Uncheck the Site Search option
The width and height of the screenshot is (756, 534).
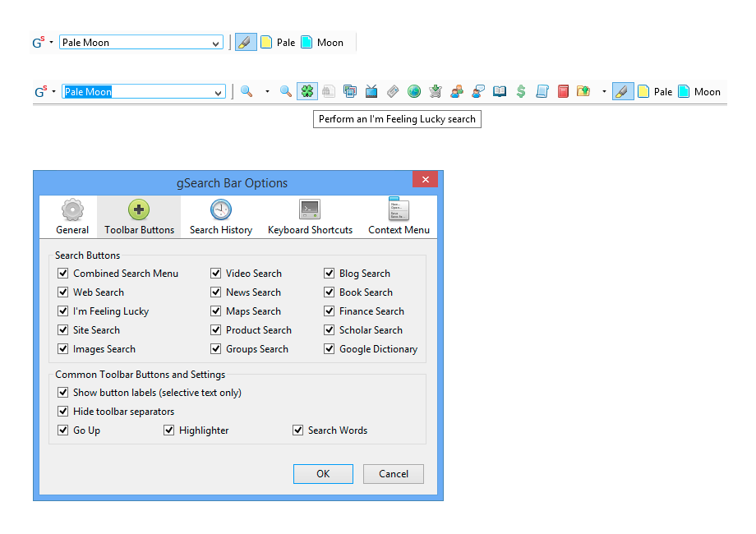tap(62, 329)
